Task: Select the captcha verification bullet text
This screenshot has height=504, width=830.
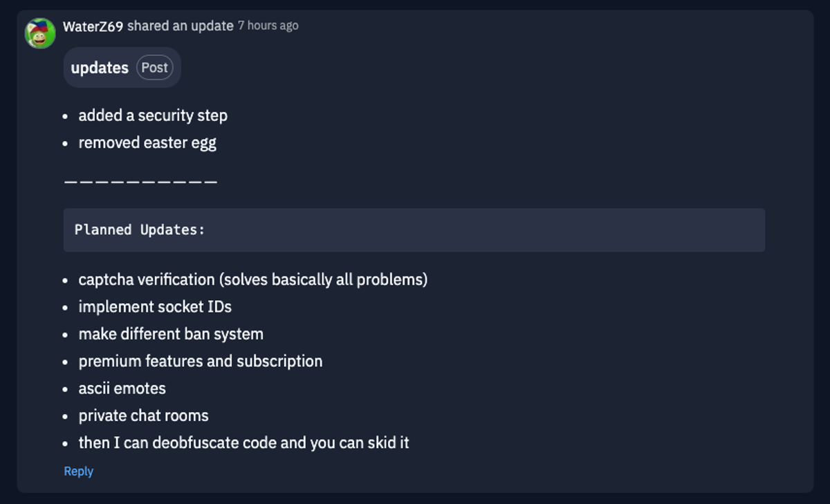Action: point(253,280)
